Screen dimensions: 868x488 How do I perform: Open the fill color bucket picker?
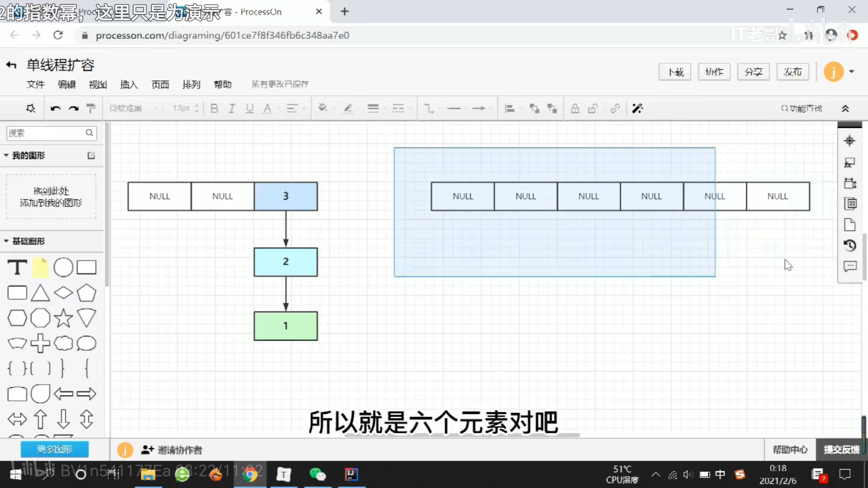click(323, 108)
